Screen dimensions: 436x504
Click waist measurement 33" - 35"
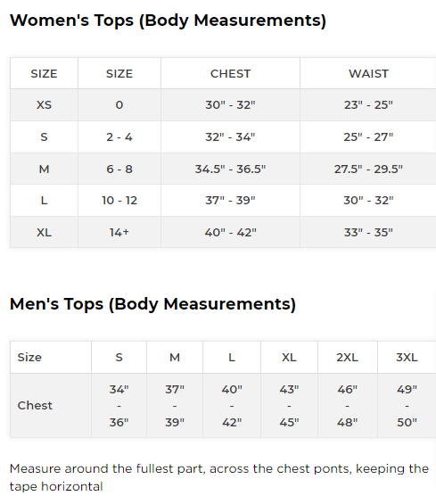[x=368, y=233]
